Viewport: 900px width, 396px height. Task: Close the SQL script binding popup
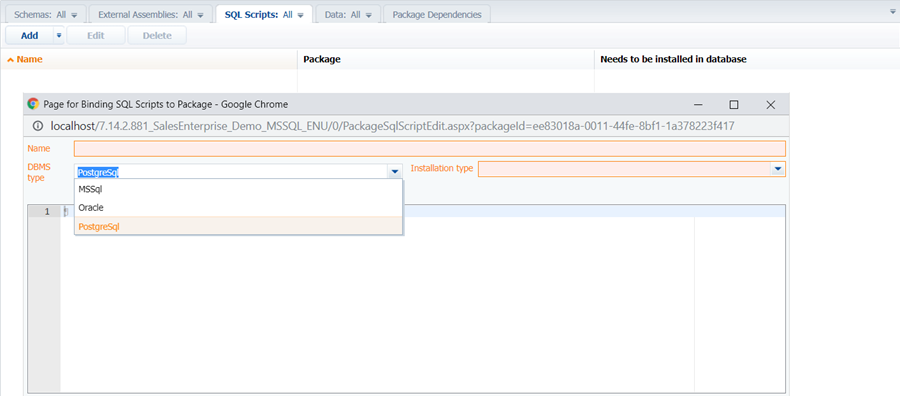pyautogui.click(x=771, y=104)
